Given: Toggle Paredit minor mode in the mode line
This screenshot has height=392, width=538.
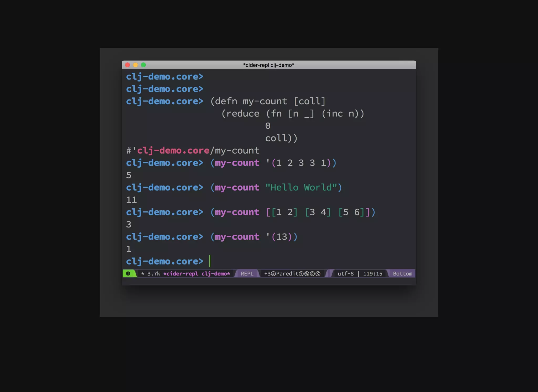Looking at the screenshot, I should tap(288, 274).
